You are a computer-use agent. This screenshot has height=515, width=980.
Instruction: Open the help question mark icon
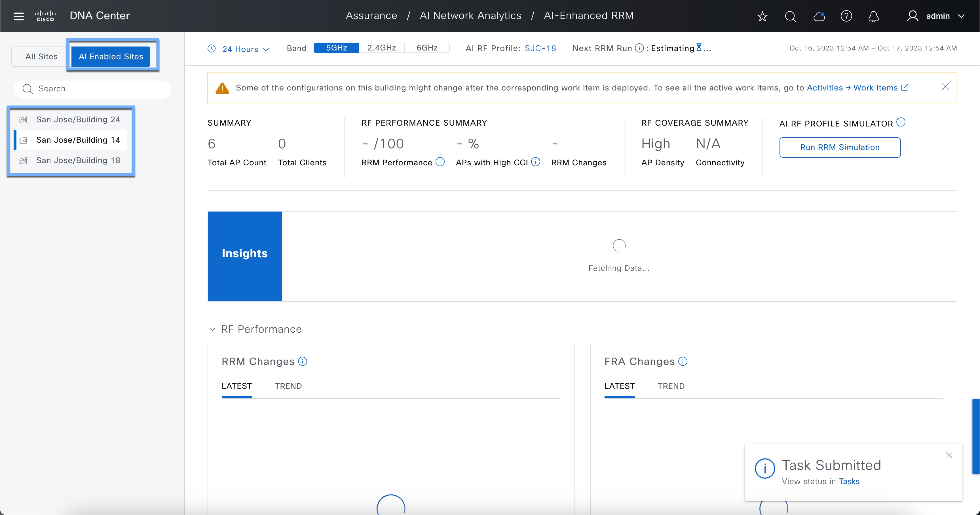tap(846, 16)
